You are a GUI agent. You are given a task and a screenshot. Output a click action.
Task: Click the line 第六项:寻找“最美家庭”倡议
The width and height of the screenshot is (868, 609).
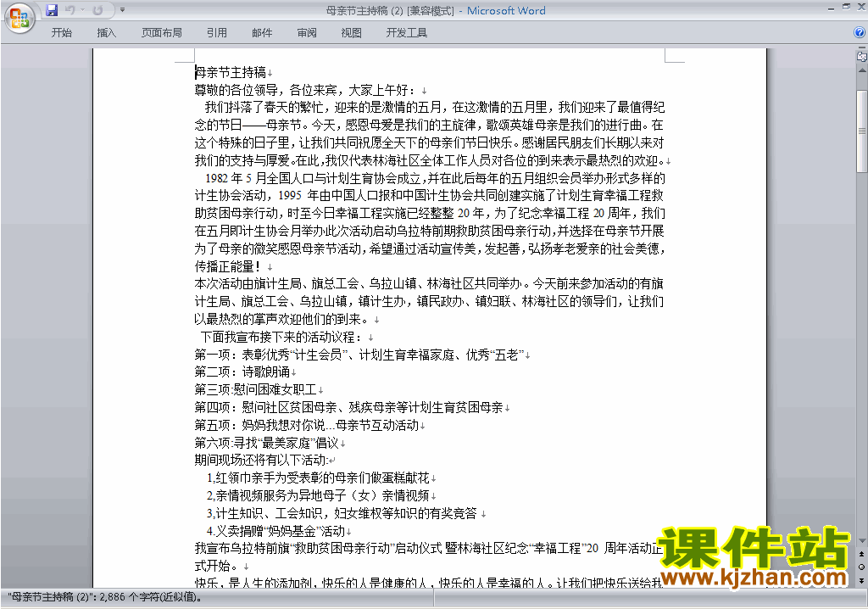tap(267, 444)
